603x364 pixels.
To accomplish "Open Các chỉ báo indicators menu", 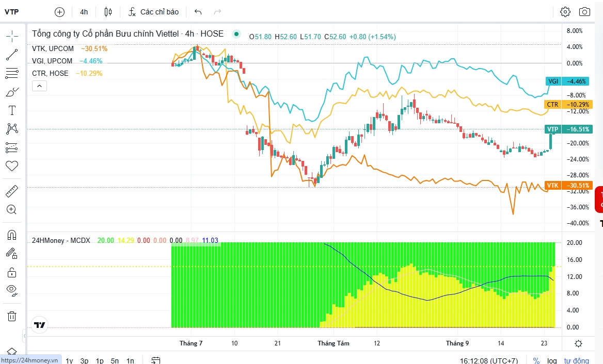I will [x=153, y=12].
